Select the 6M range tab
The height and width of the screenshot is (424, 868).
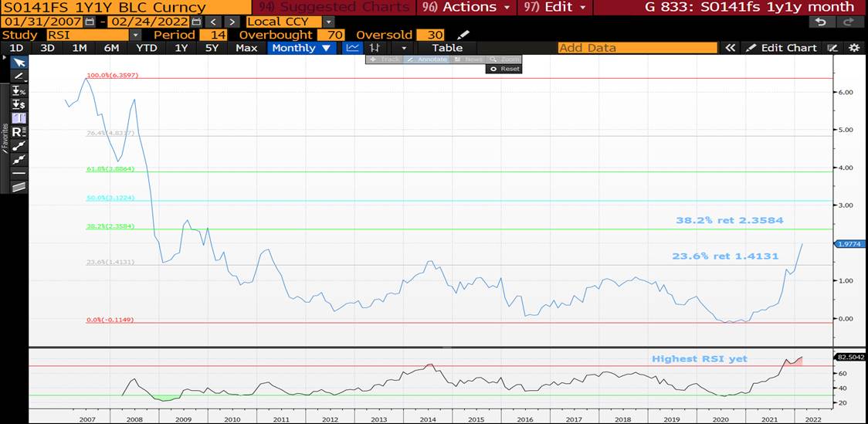pos(111,48)
